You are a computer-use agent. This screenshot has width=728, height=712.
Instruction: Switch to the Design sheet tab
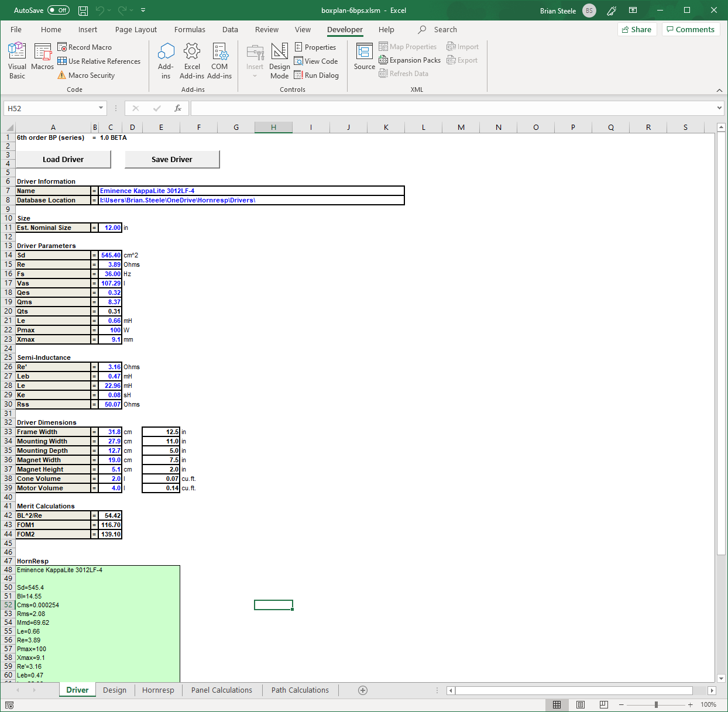tap(115, 690)
